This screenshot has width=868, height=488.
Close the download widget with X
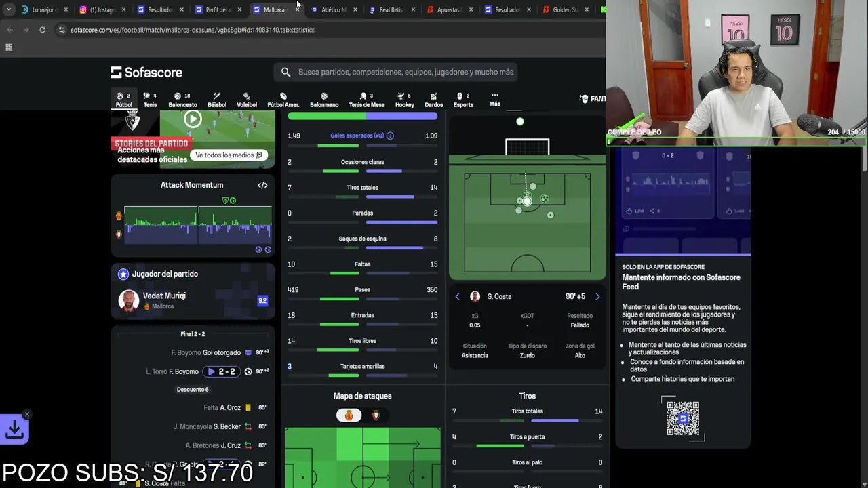point(27,414)
